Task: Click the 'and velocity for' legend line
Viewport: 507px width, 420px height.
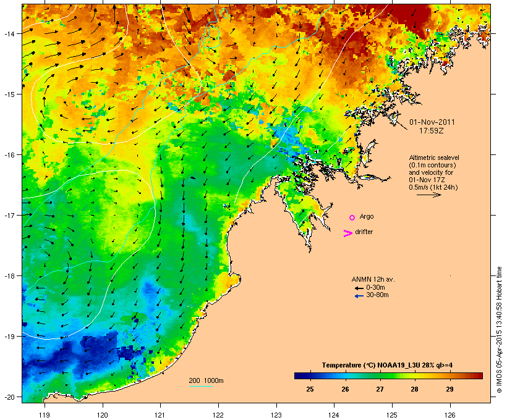Action: point(431,172)
